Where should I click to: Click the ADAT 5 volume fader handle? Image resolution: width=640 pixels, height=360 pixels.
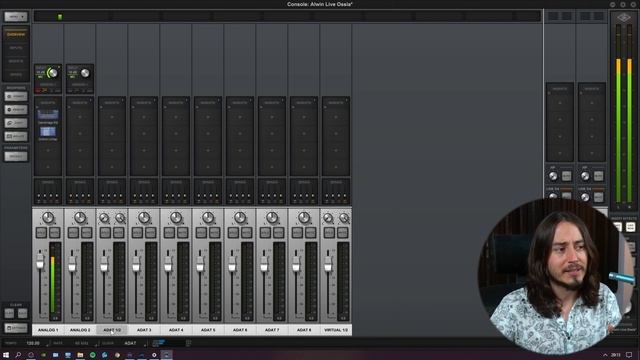[x=200, y=264]
